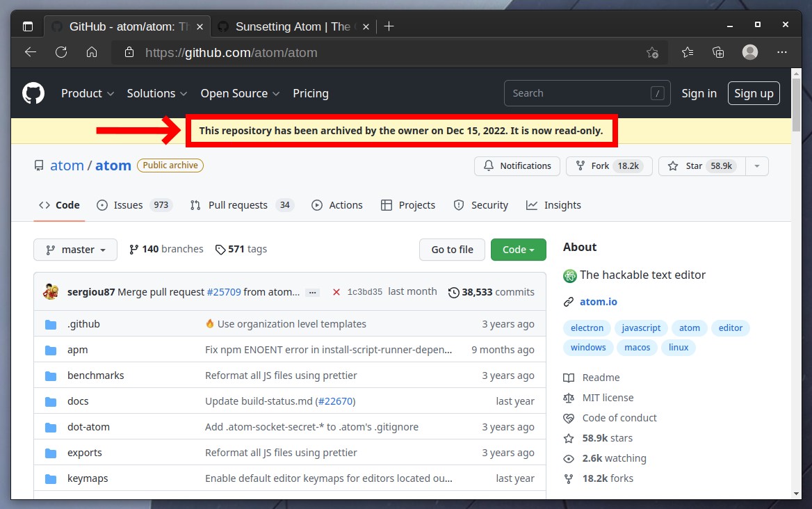Click the page vertical scrollbar
The width and height of the screenshot is (812, 509).
click(796, 106)
